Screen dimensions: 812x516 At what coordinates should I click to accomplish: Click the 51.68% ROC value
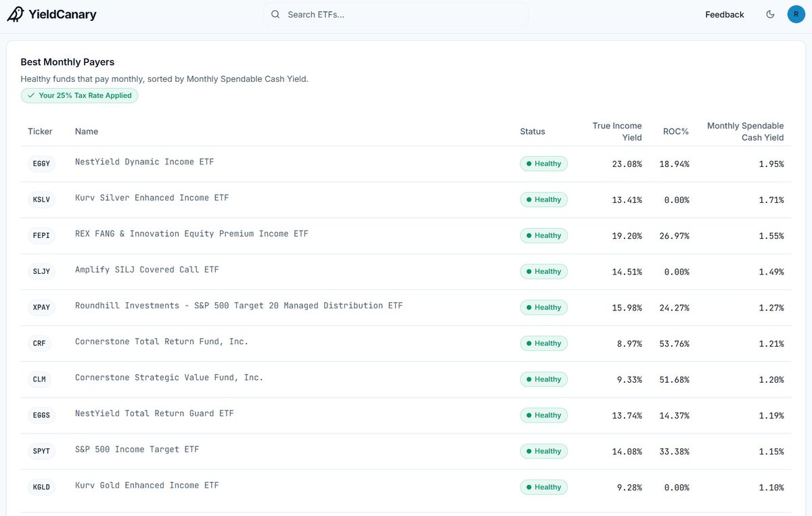674,379
